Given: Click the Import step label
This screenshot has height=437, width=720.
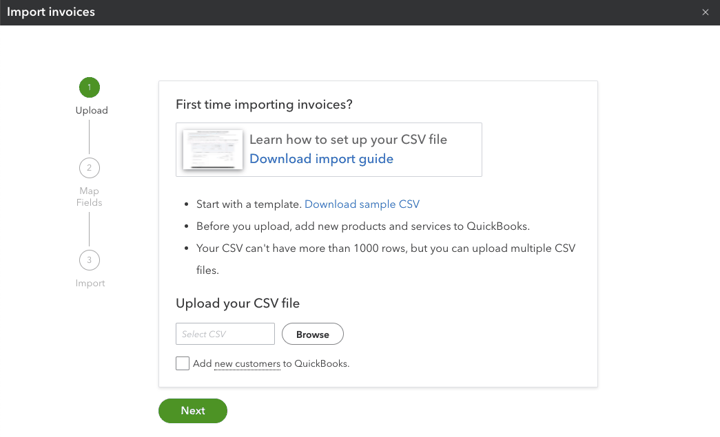Looking at the screenshot, I should coord(90,283).
